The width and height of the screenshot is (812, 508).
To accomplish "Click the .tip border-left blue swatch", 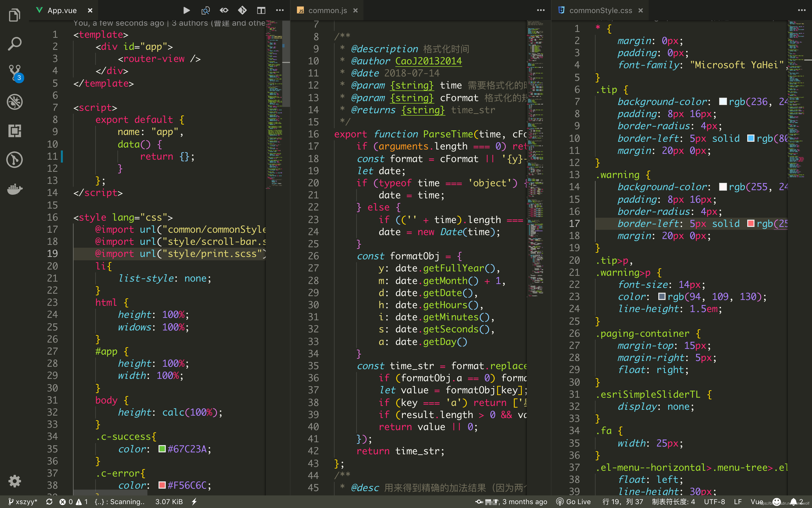I will click(751, 138).
